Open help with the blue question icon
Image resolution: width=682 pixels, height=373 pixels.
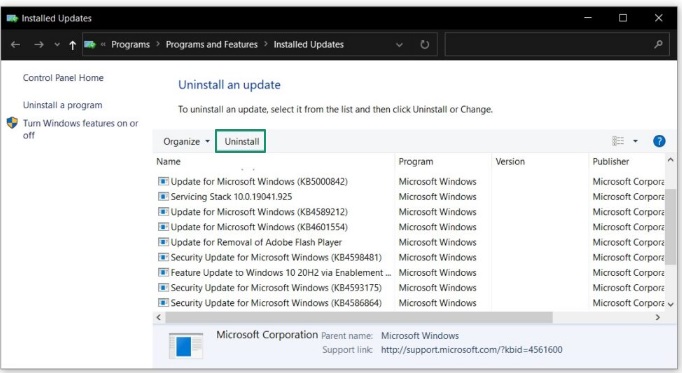[x=659, y=141]
